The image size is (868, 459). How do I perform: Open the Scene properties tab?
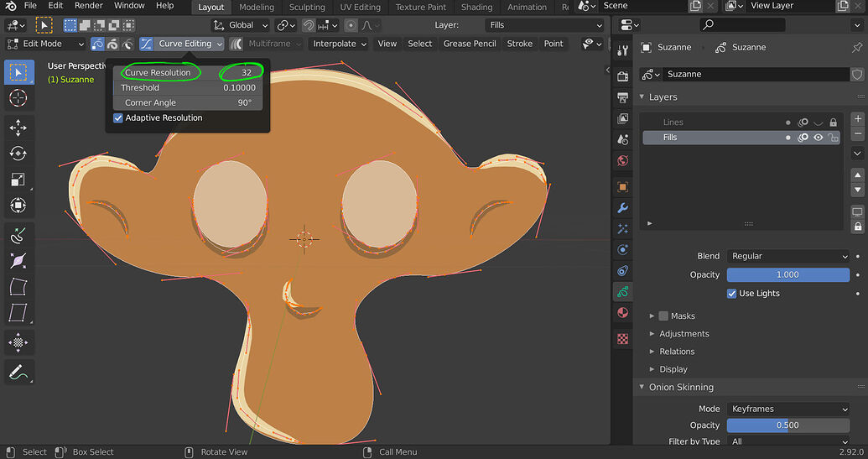[623, 139]
